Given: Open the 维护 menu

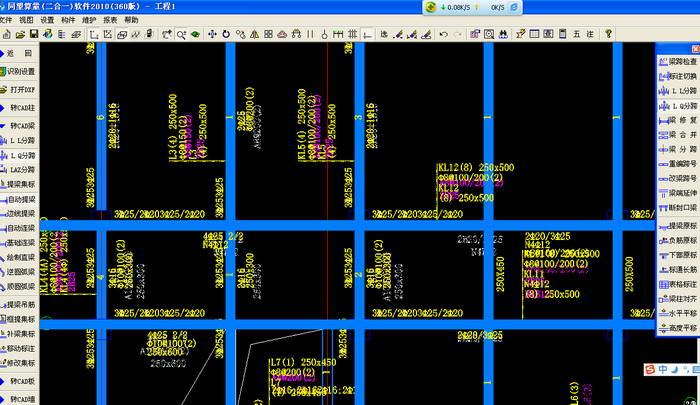Looking at the screenshot, I should point(89,20).
